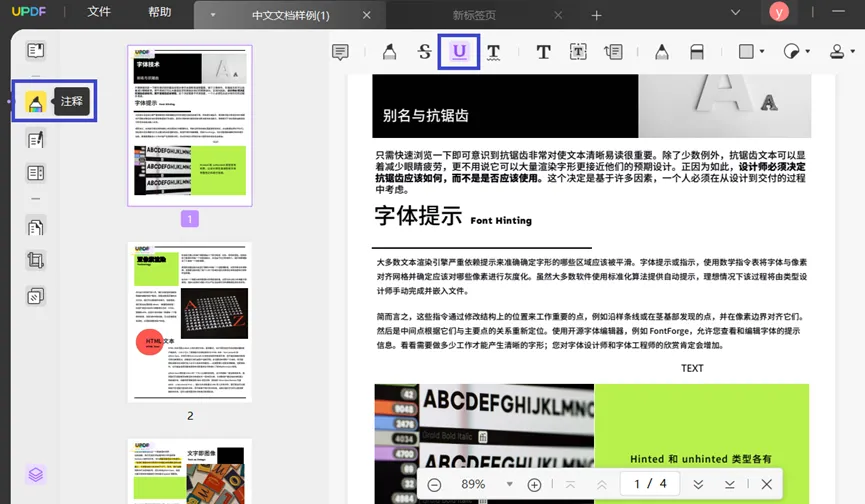Open the user account avatar y
Image resolution: width=865 pixels, height=504 pixels.
click(x=779, y=12)
